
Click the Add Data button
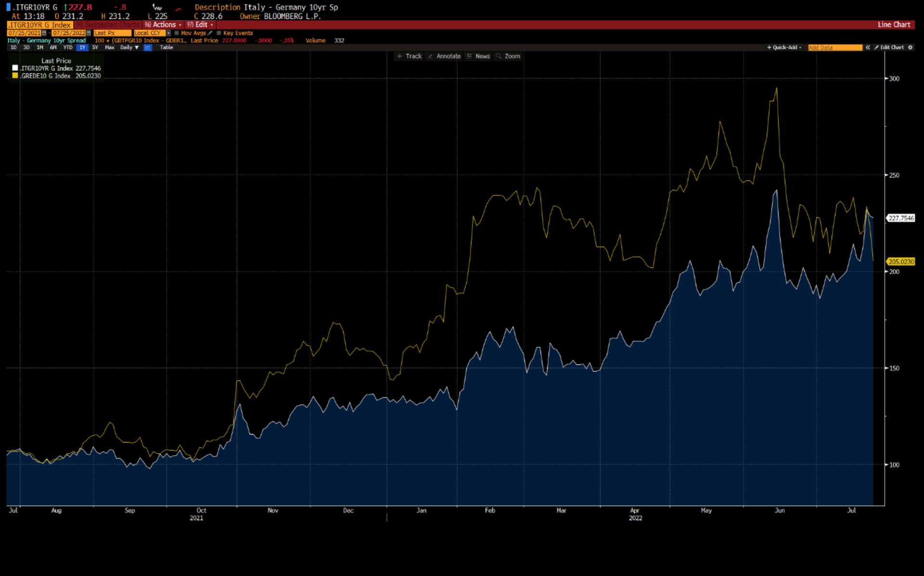835,48
